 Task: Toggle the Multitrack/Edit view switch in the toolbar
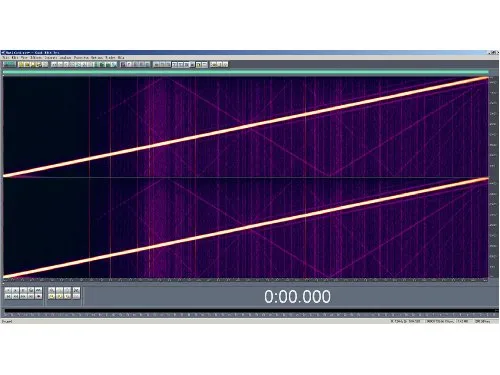point(9,64)
